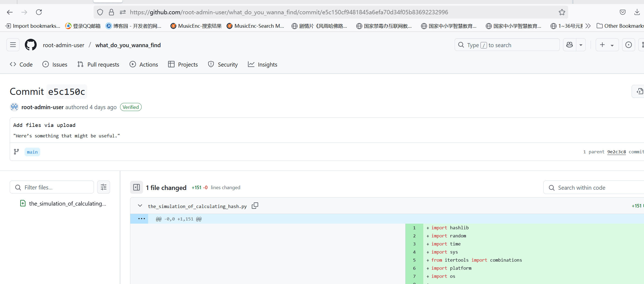Focus the Type / to search field
Viewport: 644px width, 284px height.
tap(507, 45)
